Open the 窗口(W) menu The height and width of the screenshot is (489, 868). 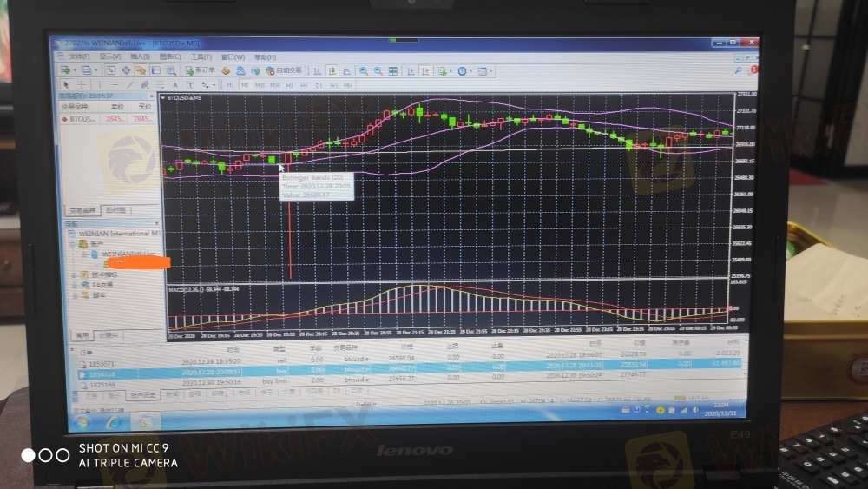233,56
